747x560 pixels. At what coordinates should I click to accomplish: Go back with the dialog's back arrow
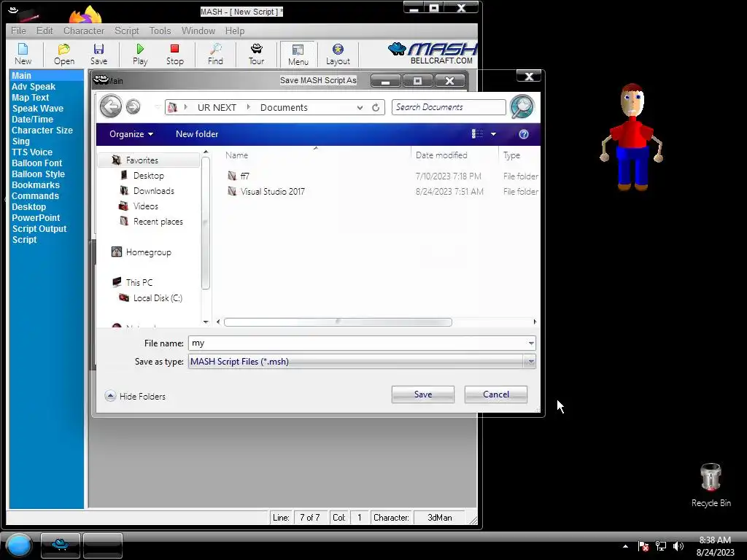(111, 106)
